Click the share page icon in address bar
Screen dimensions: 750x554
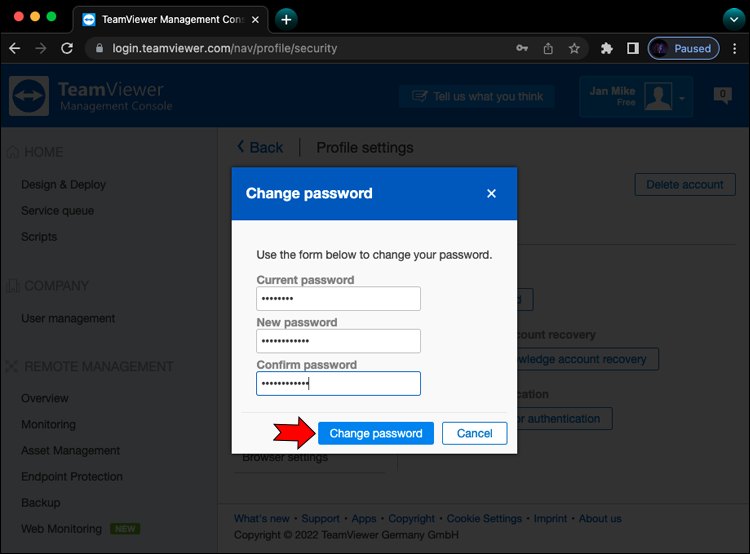[548, 48]
